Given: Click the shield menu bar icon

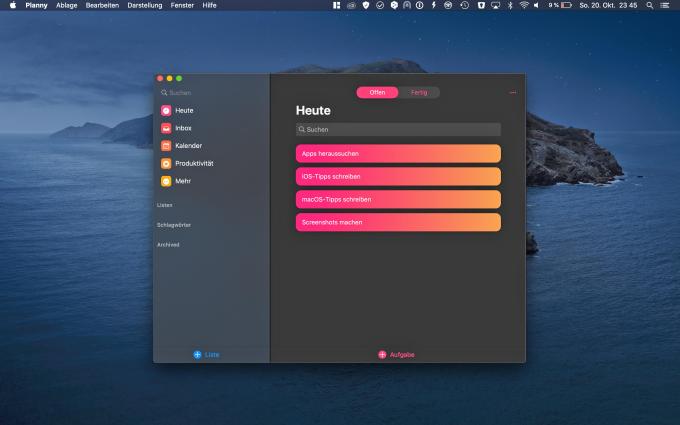Looking at the screenshot, I should [366, 5].
